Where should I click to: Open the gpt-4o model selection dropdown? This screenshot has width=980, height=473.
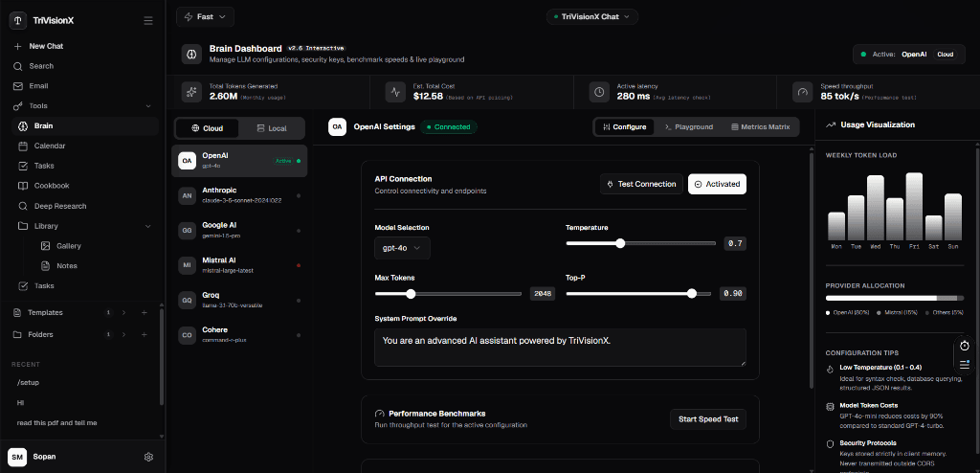click(402, 248)
